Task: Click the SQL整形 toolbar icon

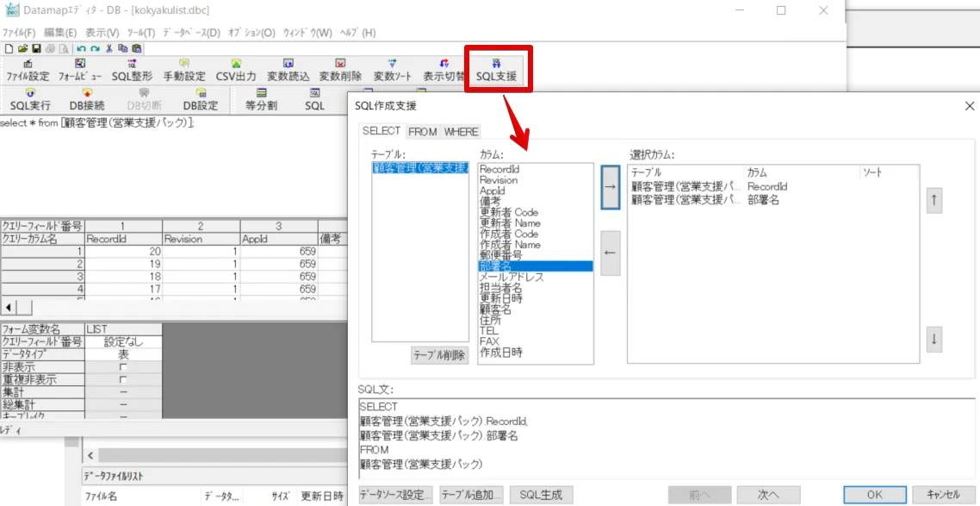Action: click(132, 70)
